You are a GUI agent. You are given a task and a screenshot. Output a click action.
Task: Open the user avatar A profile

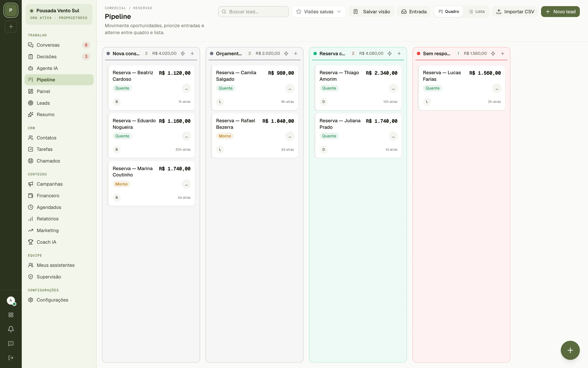click(x=11, y=301)
